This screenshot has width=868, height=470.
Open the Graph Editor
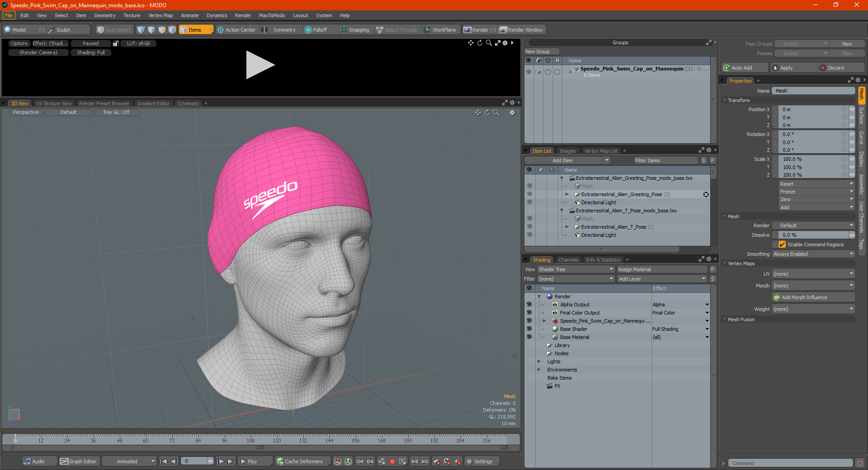pos(78,461)
